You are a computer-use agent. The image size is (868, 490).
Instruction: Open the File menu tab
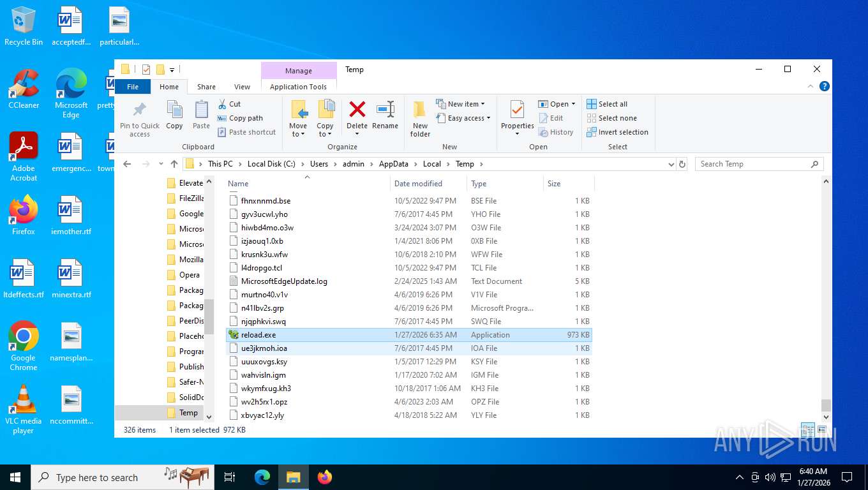pos(133,87)
